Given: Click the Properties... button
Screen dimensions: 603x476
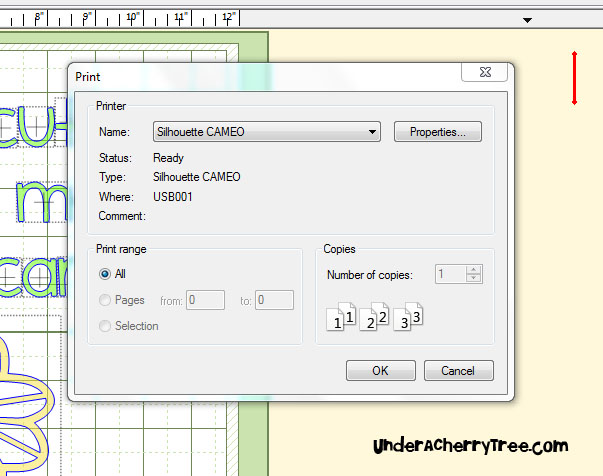Looking at the screenshot, I should (x=438, y=132).
